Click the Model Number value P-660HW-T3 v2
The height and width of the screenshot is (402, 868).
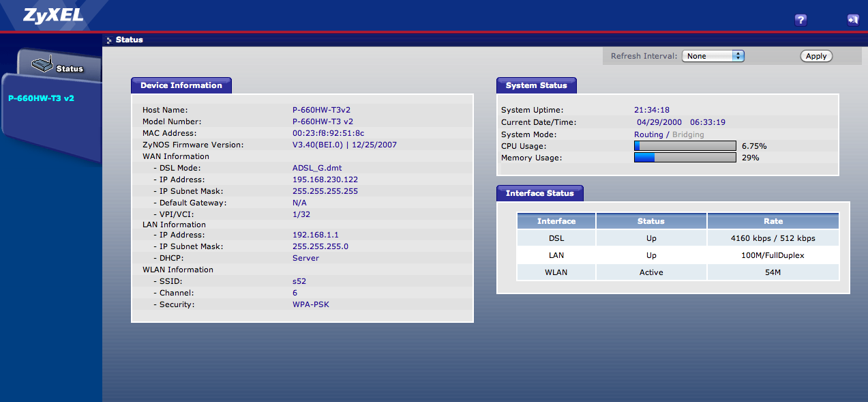(323, 121)
